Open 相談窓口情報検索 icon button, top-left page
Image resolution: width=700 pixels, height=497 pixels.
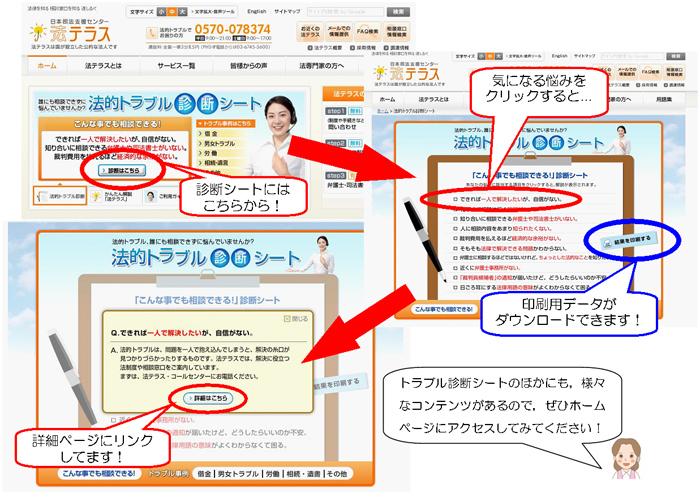coord(396,32)
